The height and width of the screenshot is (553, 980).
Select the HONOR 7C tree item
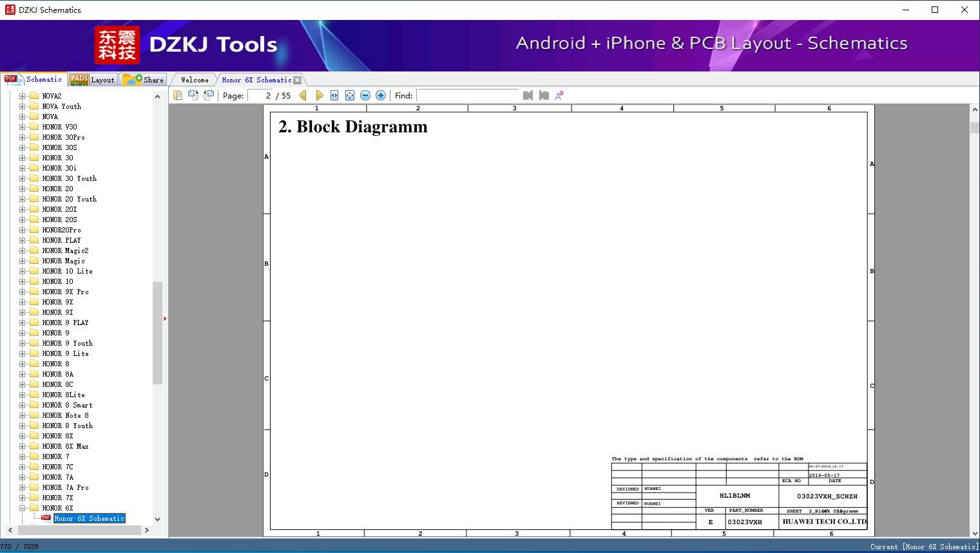coord(57,467)
